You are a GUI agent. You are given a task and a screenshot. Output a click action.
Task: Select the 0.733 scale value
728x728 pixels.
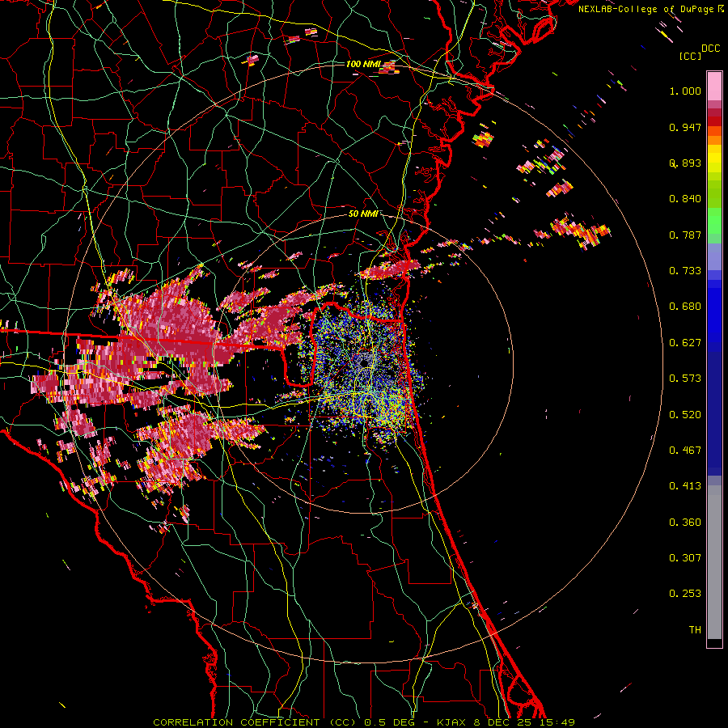pyautogui.click(x=685, y=271)
